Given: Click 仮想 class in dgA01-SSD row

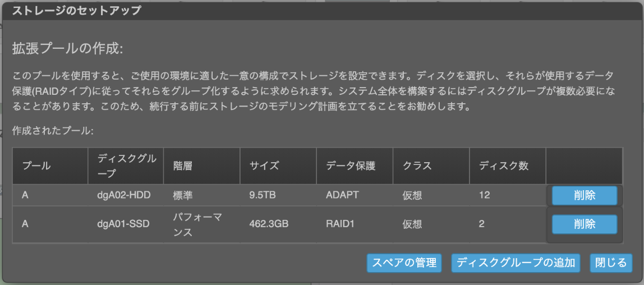Looking at the screenshot, I should pos(412,224).
